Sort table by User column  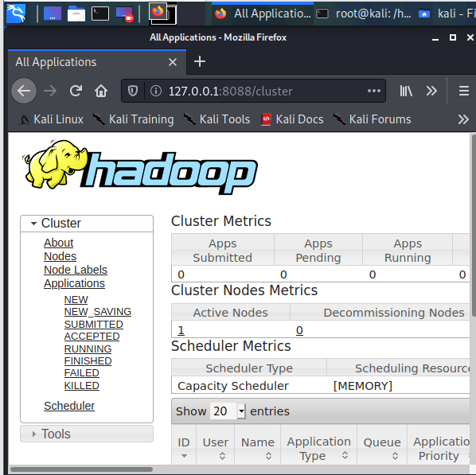tap(215, 445)
